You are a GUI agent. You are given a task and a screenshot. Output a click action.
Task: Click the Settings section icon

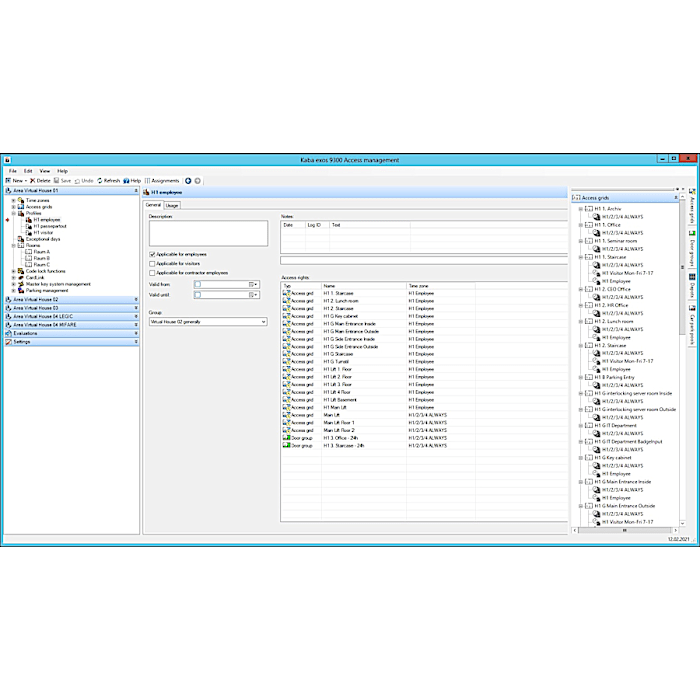[x=8, y=342]
